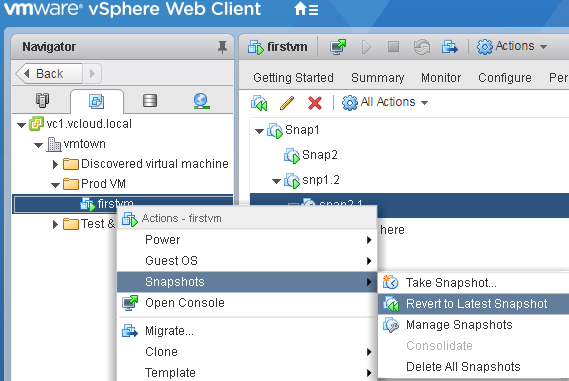Screen dimensions: 569x381
Task: Click the Power Off stop icon
Action: (x=393, y=46)
